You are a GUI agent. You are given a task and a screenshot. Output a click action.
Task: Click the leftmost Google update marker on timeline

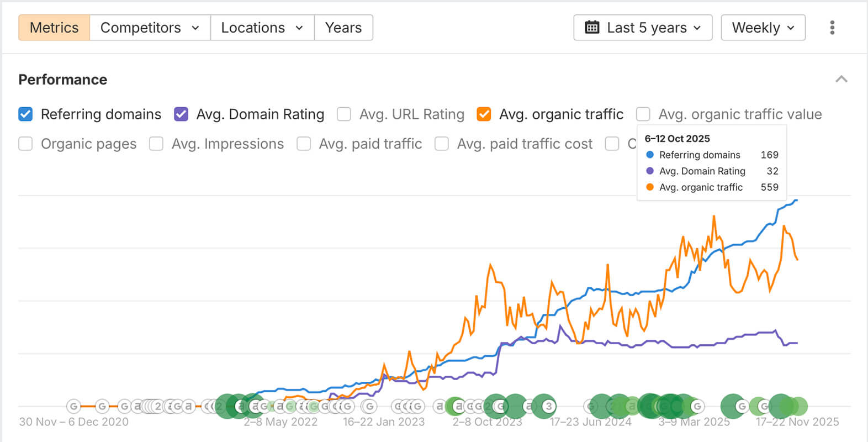click(73, 407)
